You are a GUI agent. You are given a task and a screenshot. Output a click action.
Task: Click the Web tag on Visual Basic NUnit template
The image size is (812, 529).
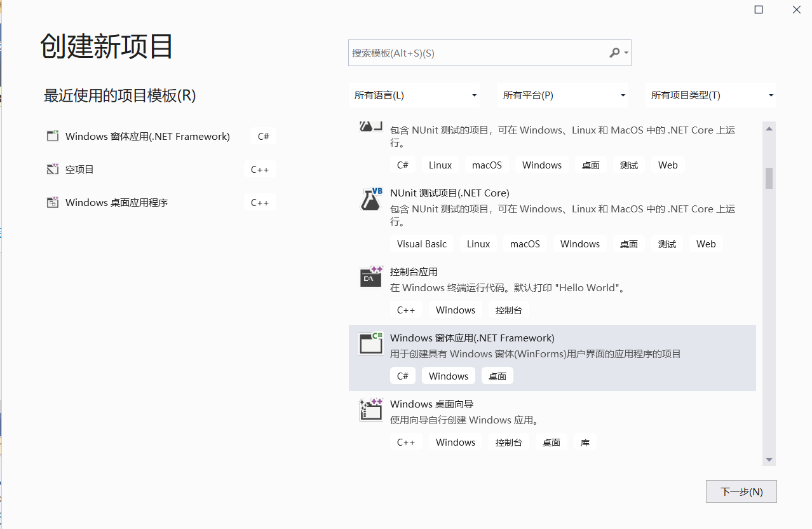click(706, 244)
